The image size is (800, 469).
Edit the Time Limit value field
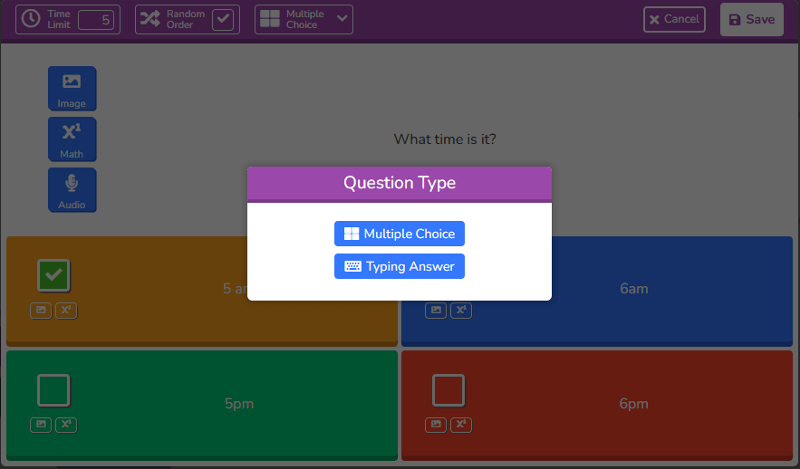click(96, 20)
